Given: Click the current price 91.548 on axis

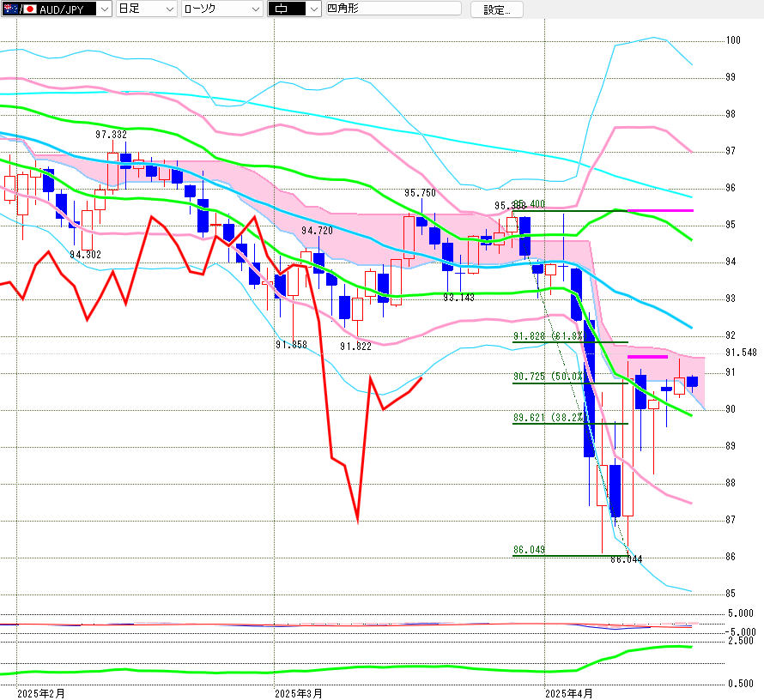Looking at the screenshot, I should 741,353.
